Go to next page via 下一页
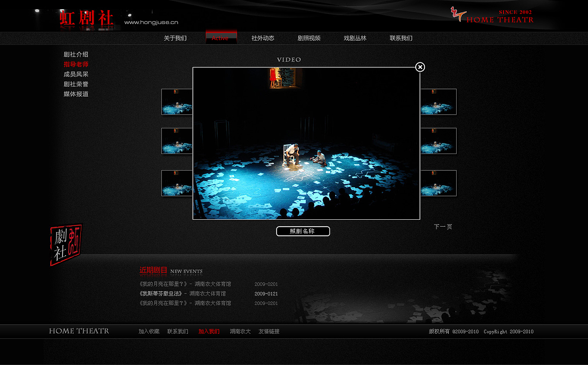The image size is (588, 365). [x=443, y=227]
